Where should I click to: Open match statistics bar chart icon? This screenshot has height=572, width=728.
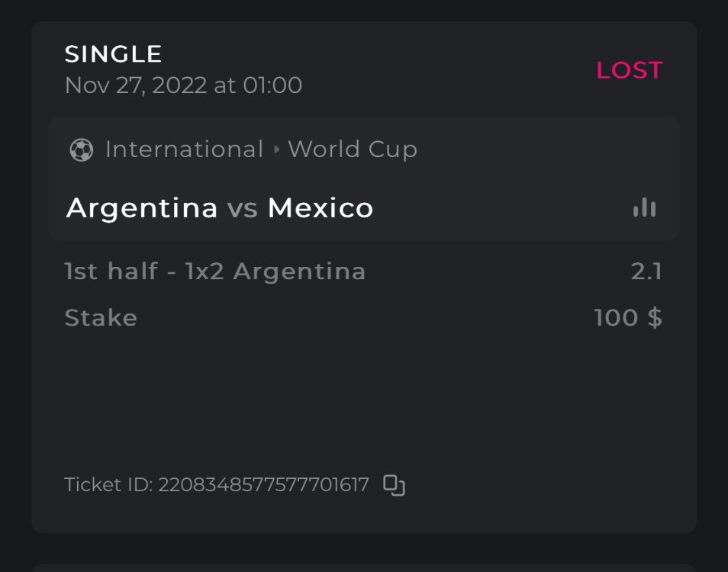tap(644, 207)
